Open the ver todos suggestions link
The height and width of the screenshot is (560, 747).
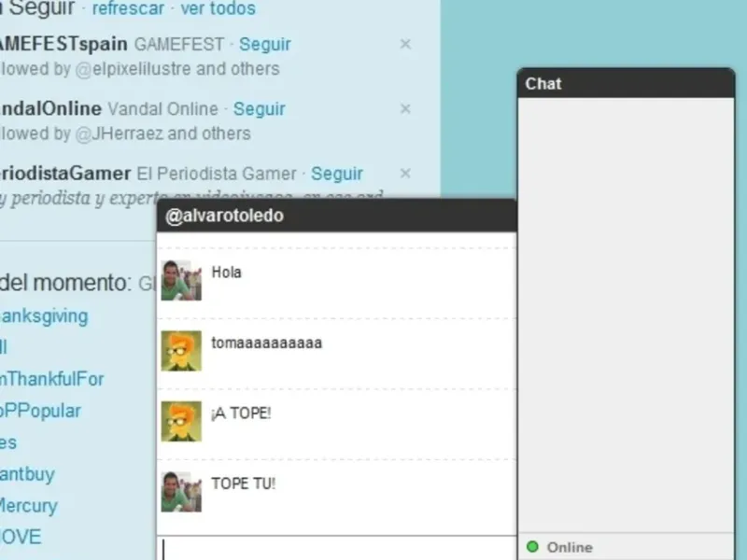218,8
